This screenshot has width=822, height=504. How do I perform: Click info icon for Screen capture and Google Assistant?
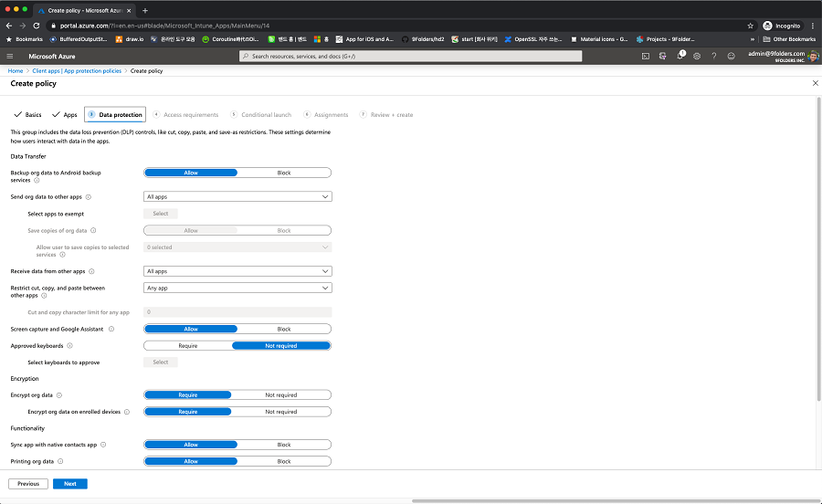[111, 329]
